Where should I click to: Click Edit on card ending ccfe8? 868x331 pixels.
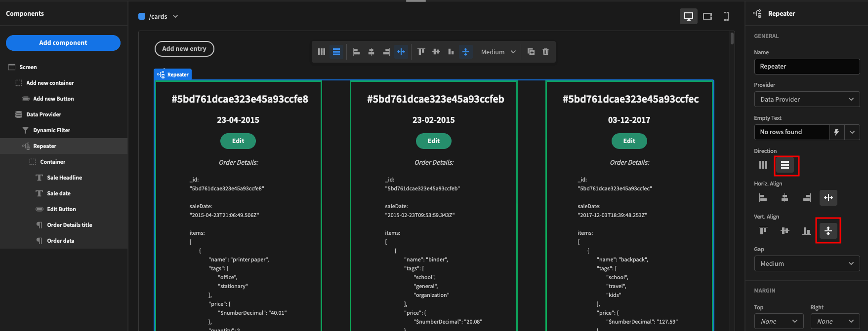(238, 141)
